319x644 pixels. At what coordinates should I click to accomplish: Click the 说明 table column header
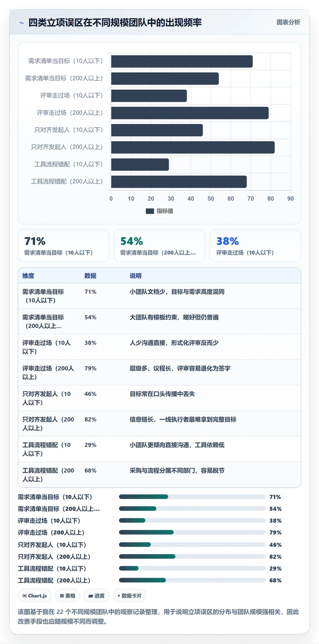[135, 276]
